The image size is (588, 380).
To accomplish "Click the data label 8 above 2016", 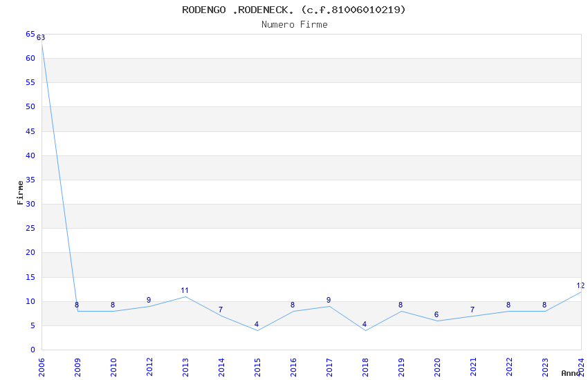I will pyautogui.click(x=293, y=305).
